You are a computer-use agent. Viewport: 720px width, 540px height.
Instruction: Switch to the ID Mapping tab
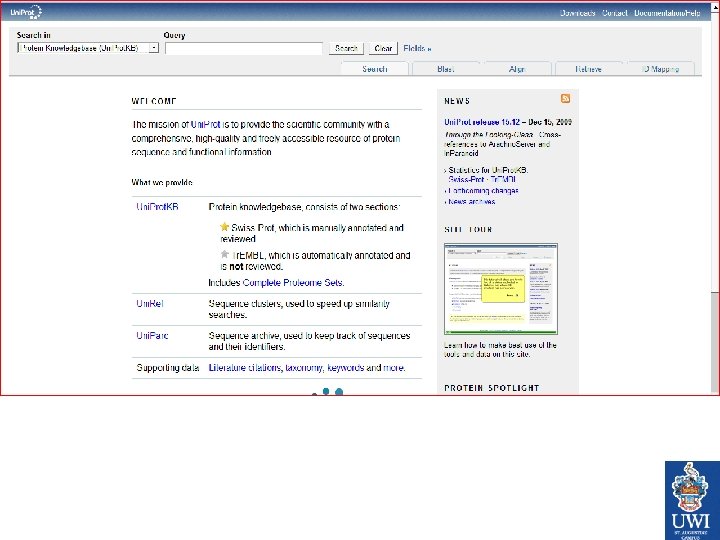click(x=660, y=69)
